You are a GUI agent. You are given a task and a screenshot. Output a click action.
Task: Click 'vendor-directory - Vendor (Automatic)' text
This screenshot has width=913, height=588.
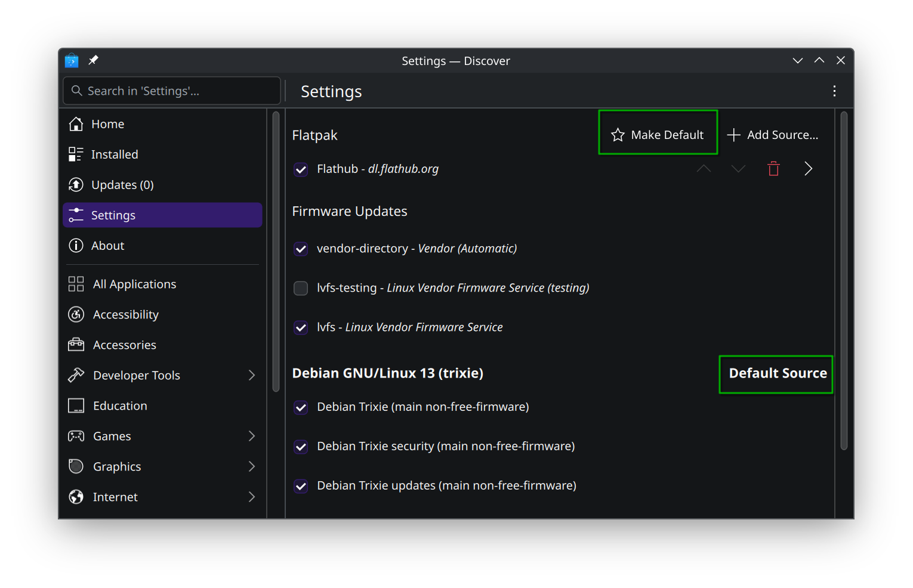tap(417, 249)
